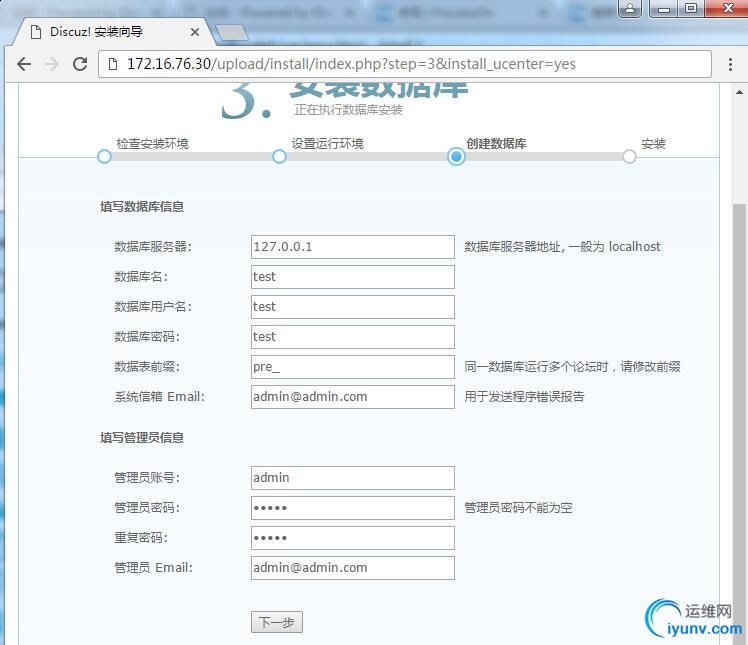Click the 数据库服务器: label
Image resolution: width=748 pixels, height=645 pixels.
(x=153, y=247)
